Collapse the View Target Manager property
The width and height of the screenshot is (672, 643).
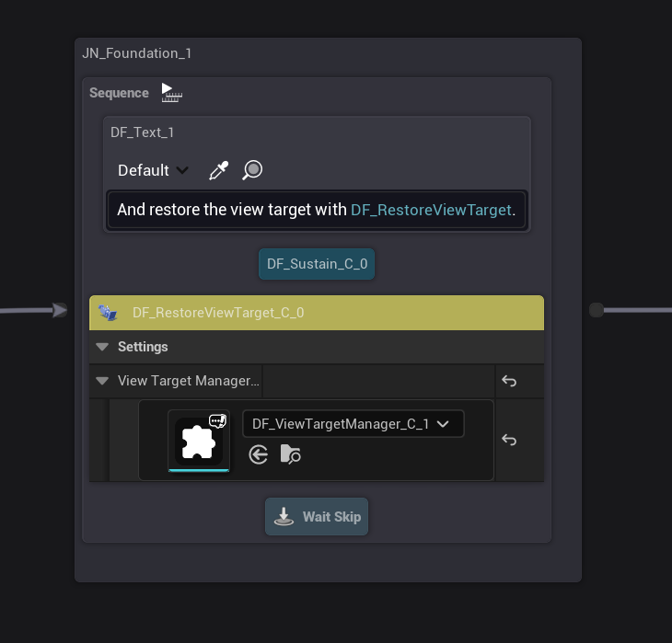(102, 381)
